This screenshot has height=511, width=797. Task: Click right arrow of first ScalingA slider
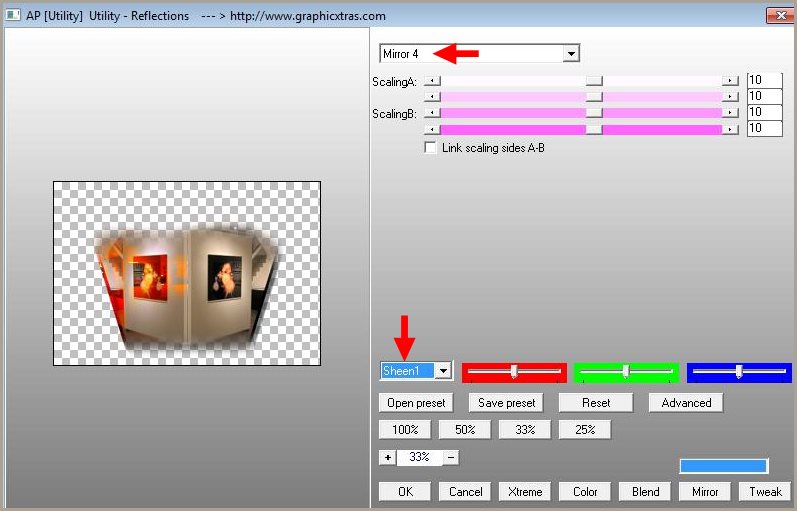731,81
